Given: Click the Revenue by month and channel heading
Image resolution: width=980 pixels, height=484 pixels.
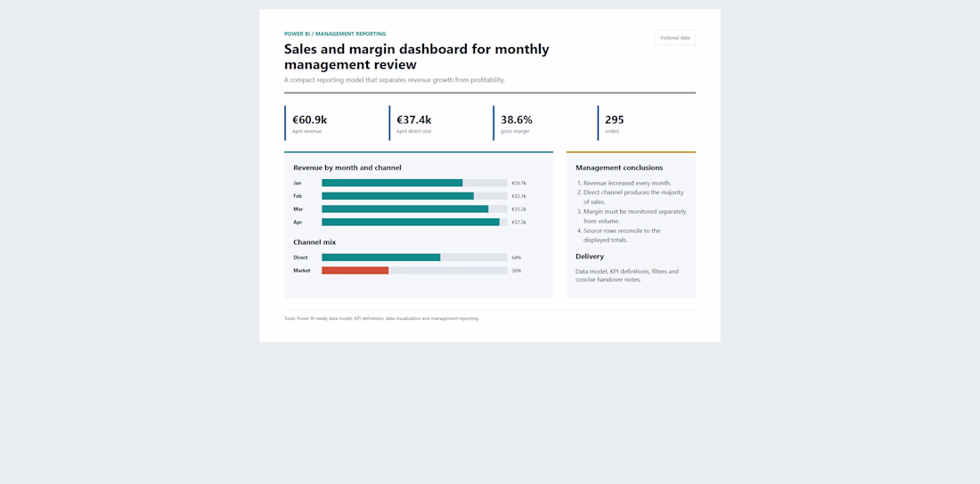Looking at the screenshot, I should [x=347, y=168].
